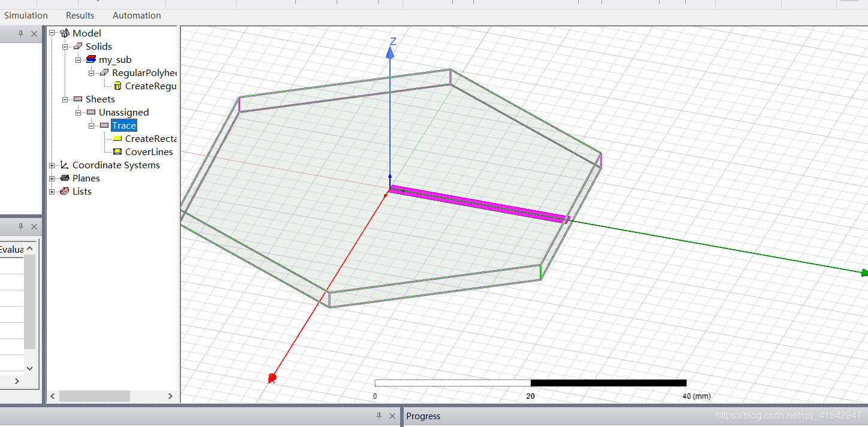Collapse the Trace object node
The width and height of the screenshot is (868, 427).
92,125
